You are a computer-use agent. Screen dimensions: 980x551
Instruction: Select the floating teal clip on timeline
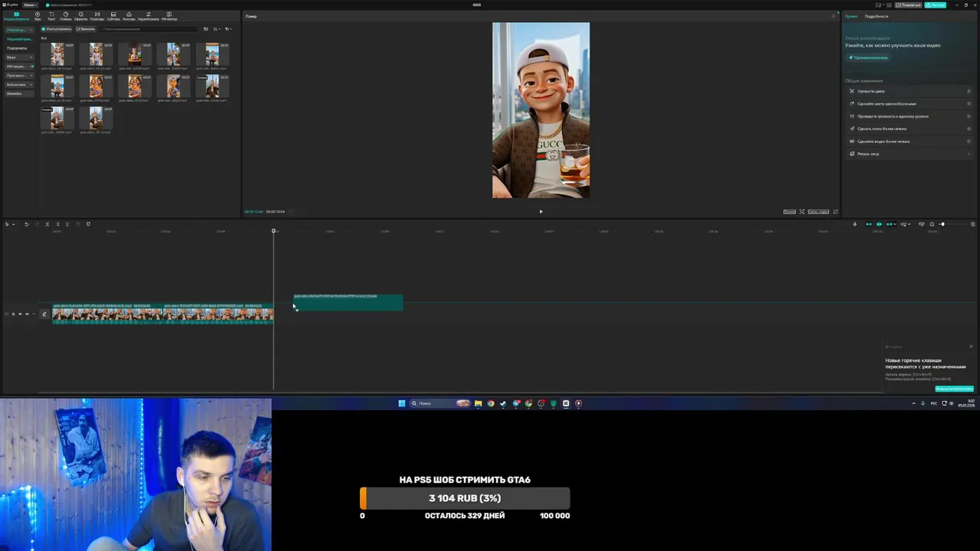tap(348, 302)
